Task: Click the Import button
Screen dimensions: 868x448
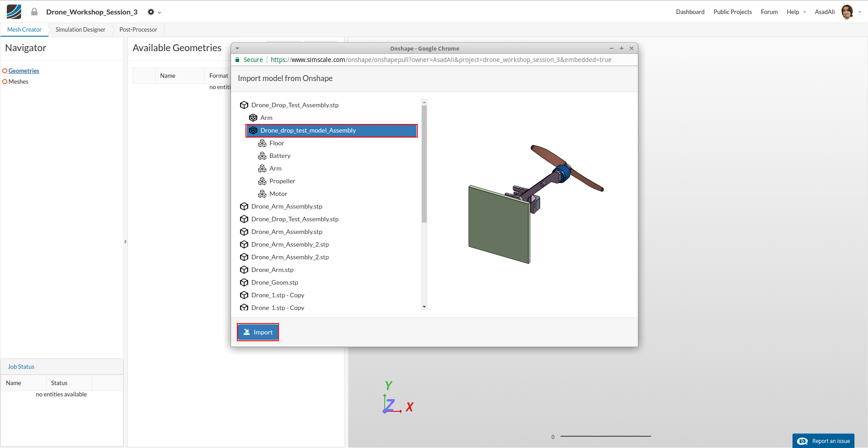Action: [x=258, y=332]
